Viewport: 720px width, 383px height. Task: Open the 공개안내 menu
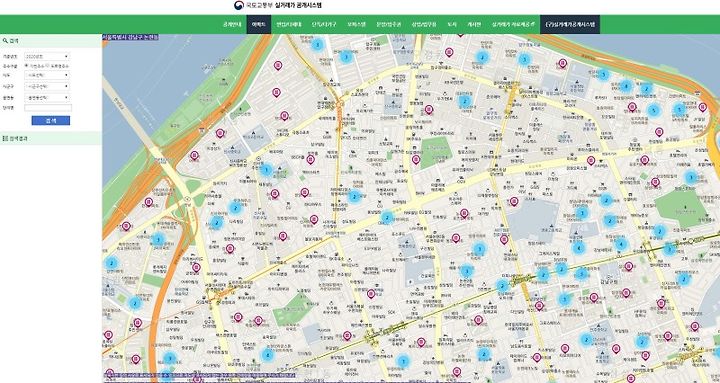point(231,24)
